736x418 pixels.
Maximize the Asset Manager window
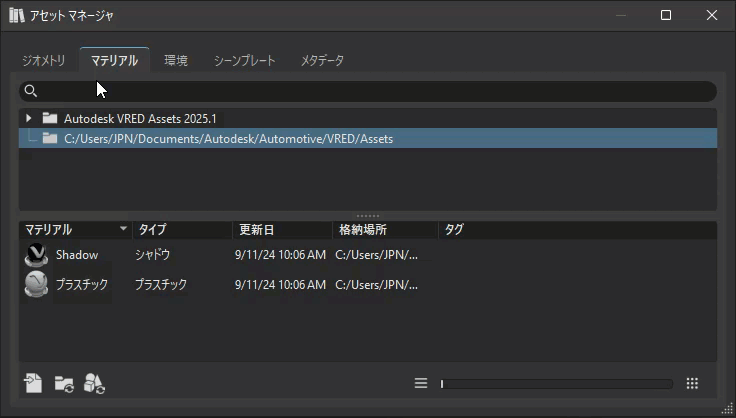click(x=666, y=15)
